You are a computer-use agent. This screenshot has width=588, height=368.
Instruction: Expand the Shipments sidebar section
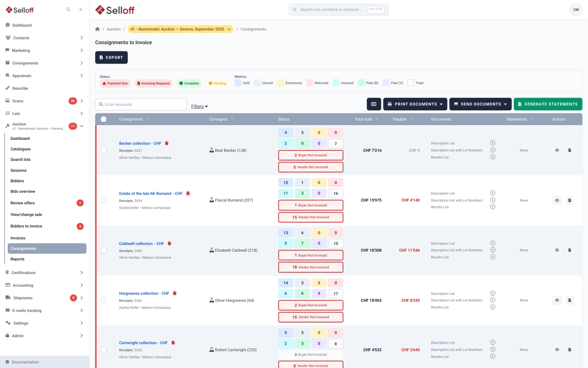pos(45,298)
